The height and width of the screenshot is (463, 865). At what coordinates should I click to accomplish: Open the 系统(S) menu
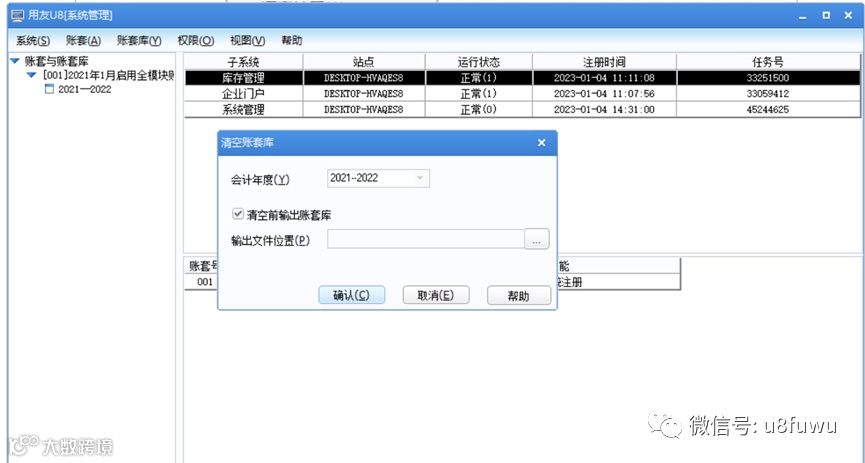(x=33, y=41)
